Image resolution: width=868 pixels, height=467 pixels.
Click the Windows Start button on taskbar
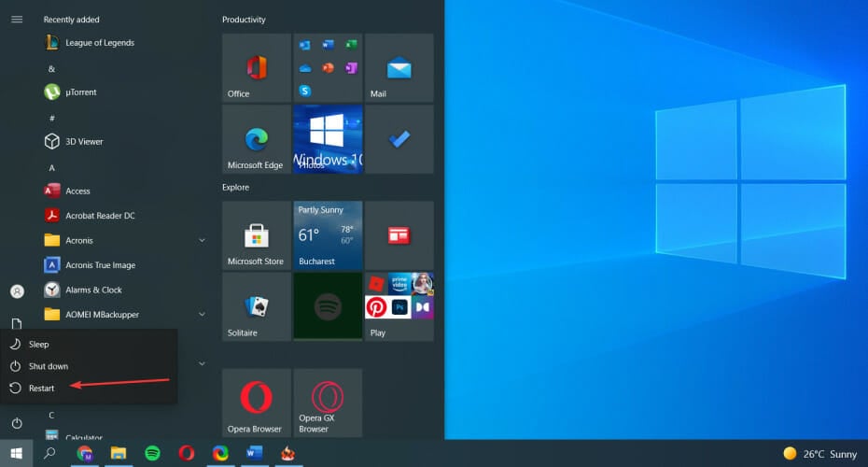coord(17,453)
